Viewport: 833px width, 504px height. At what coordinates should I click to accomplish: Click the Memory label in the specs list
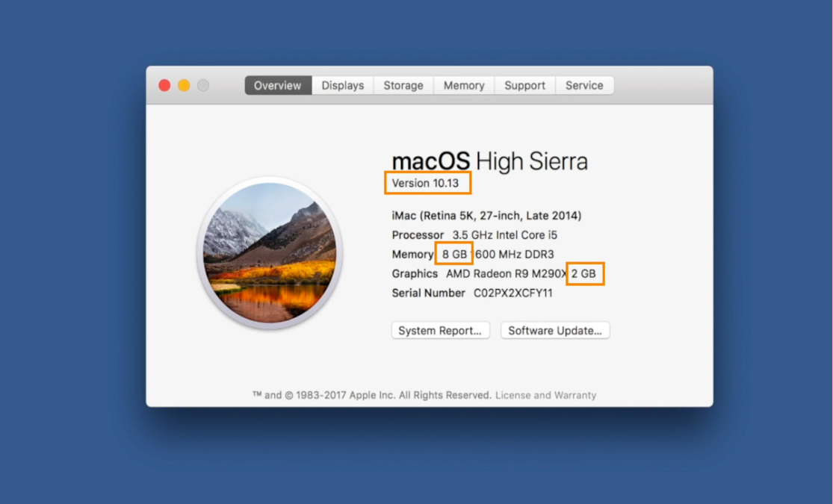point(413,255)
